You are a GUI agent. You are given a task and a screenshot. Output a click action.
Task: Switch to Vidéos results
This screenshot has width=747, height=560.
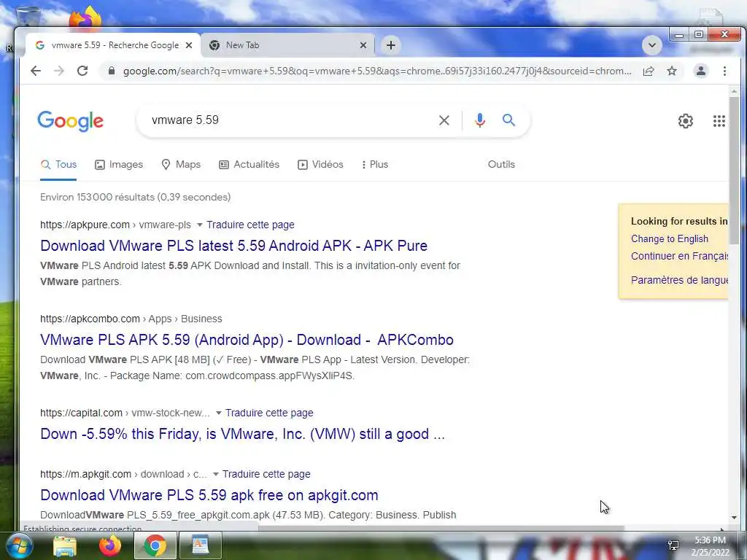click(x=320, y=165)
